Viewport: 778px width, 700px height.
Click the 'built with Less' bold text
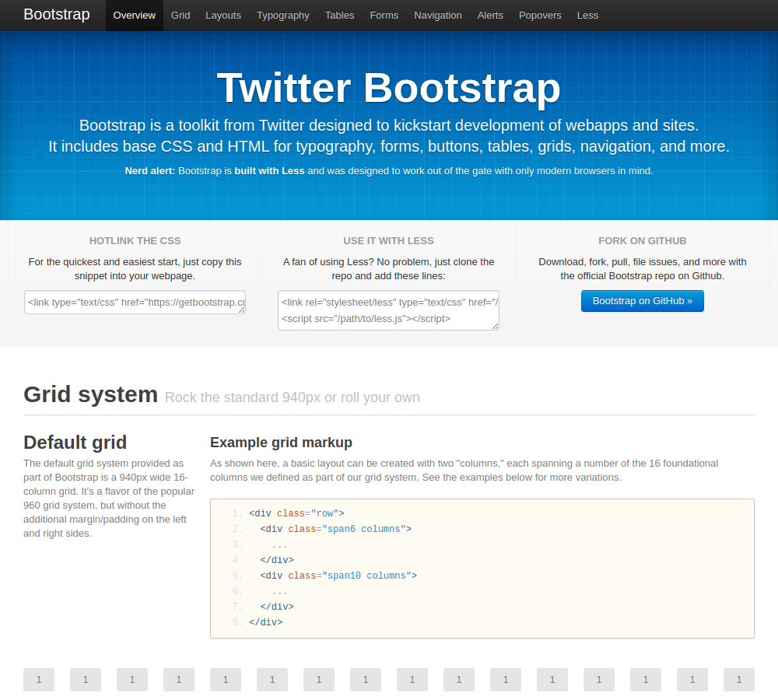[x=269, y=170]
